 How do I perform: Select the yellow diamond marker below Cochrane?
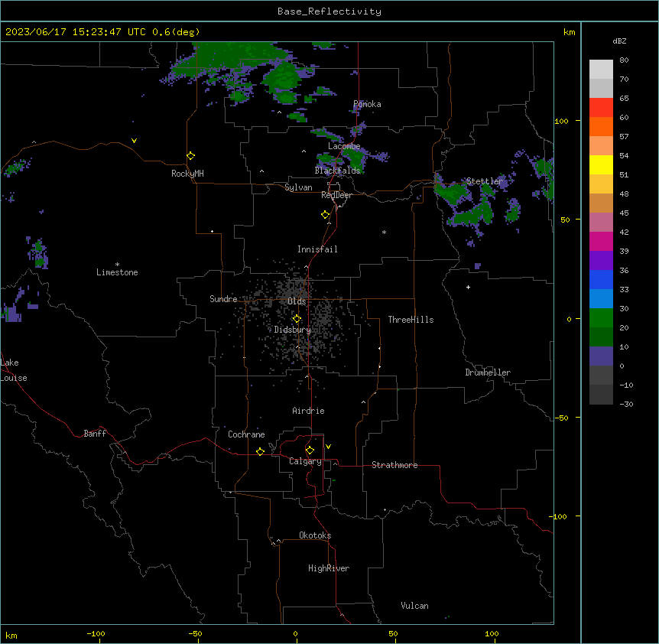pos(260,451)
